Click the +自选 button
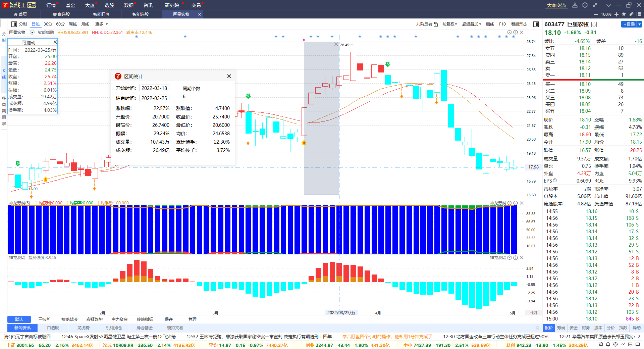 [629, 24]
